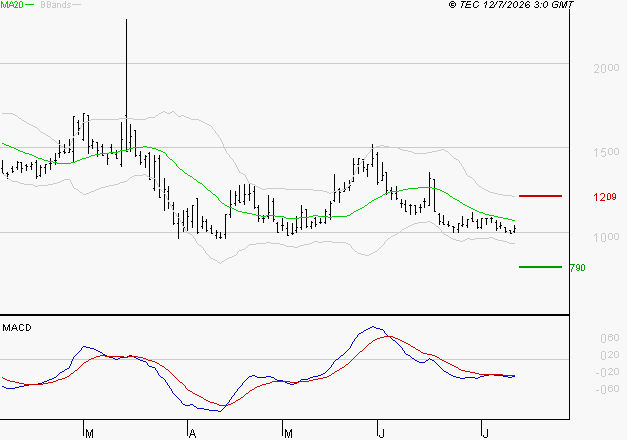Click the red 1209 resistance line

coord(540,196)
